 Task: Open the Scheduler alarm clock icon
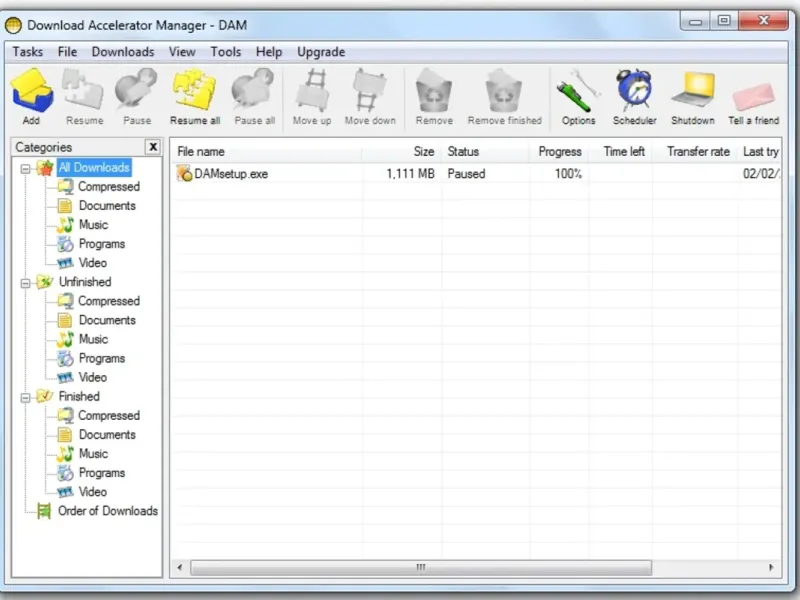click(x=634, y=90)
